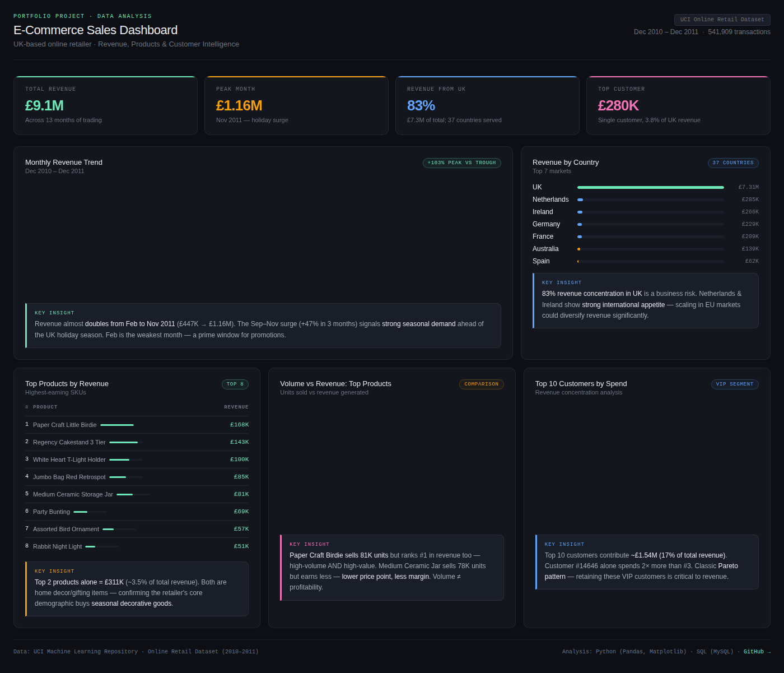Click the E-Commerce Sales Dashboard heading
This screenshot has width=784, height=673.
point(96,30)
